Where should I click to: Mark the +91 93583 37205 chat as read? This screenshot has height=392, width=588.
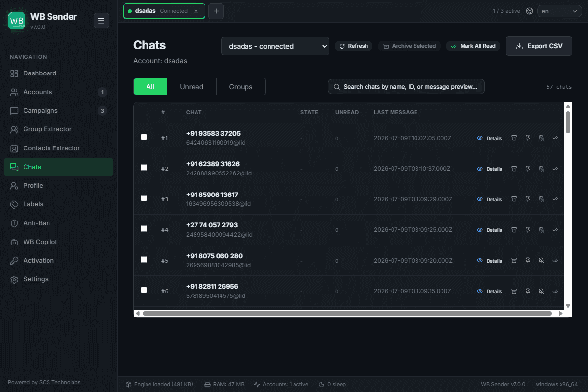pyautogui.click(x=555, y=138)
